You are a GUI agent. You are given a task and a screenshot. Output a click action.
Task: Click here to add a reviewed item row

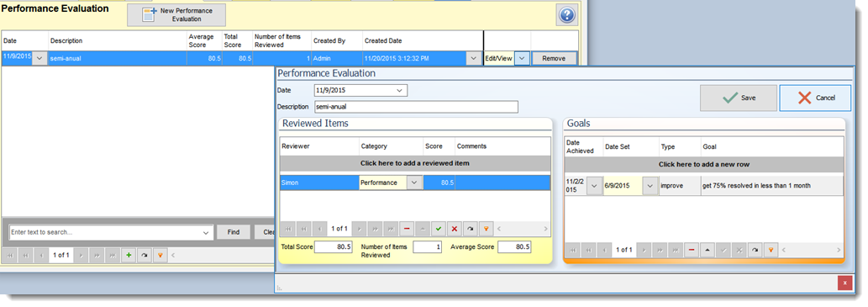(x=415, y=163)
